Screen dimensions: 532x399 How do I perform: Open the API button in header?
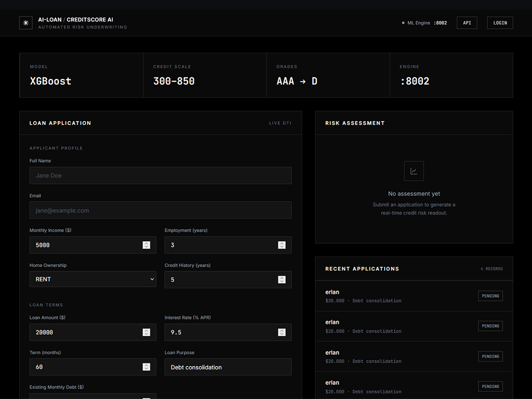[x=467, y=23]
